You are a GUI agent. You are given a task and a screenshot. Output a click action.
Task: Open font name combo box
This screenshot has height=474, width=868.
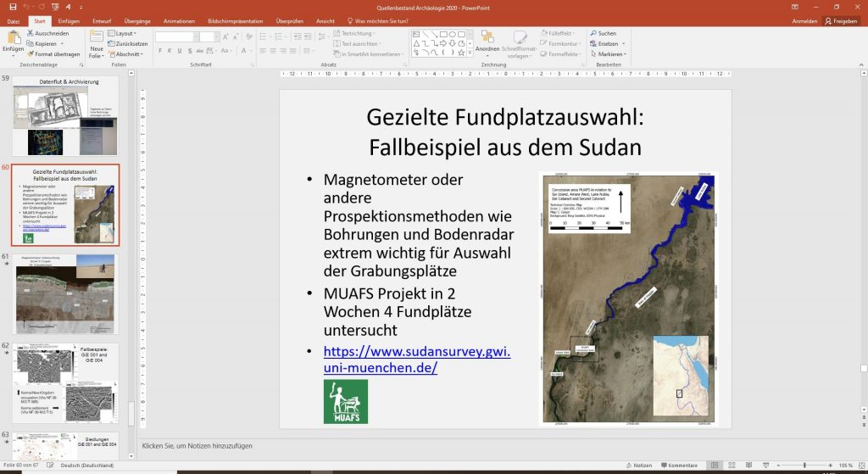pyautogui.click(x=177, y=36)
